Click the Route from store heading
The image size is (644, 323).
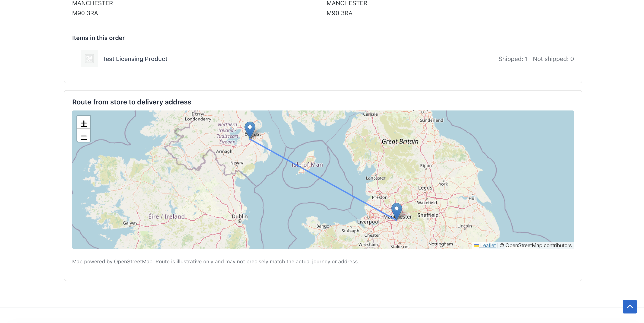pos(132,102)
